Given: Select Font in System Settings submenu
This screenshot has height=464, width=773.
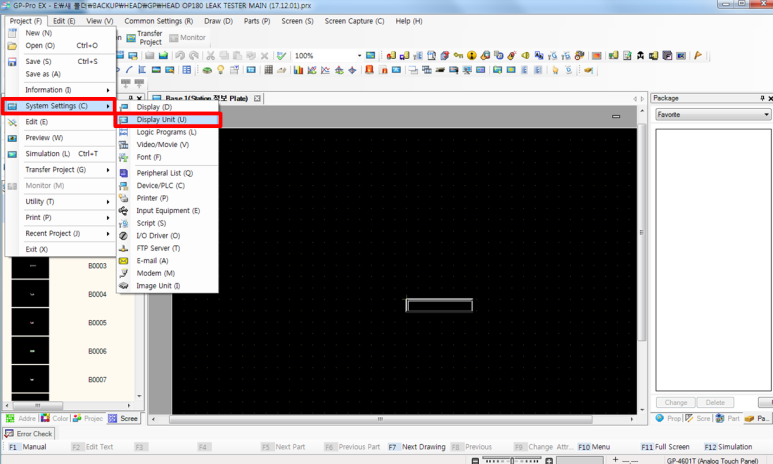Looking at the screenshot, I should [x=168, y=157].
